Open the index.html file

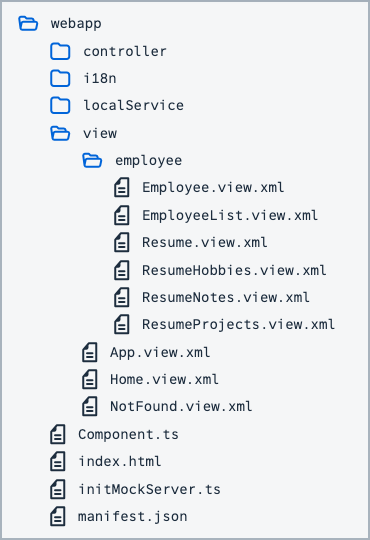pyautogui.click(x=120, y=461)
